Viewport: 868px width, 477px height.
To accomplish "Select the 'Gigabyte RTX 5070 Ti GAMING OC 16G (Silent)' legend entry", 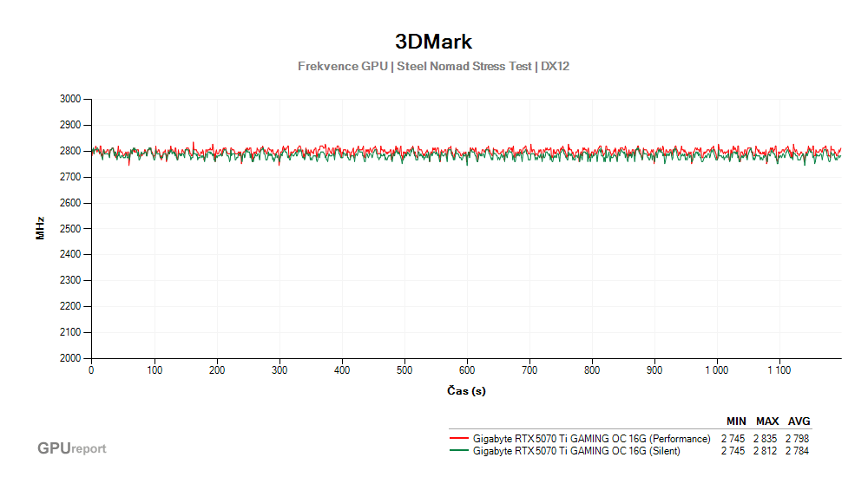I will (x=576, y=451).
